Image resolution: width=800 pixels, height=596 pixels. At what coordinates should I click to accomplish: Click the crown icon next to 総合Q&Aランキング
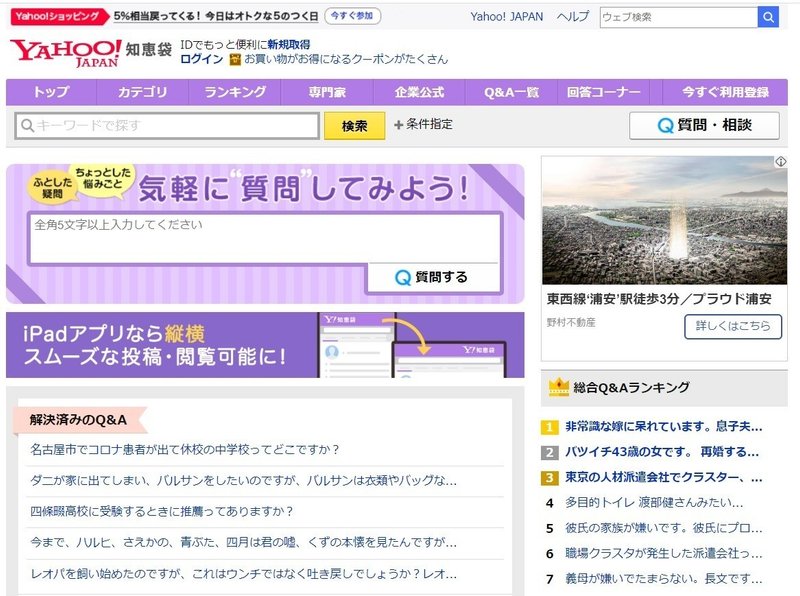(559, 387)
